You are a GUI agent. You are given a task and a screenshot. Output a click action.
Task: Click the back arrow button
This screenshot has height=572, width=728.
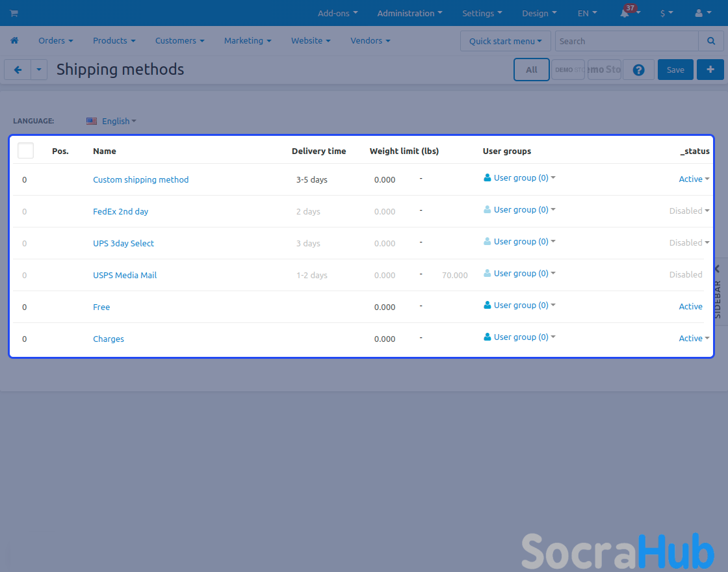18,70
